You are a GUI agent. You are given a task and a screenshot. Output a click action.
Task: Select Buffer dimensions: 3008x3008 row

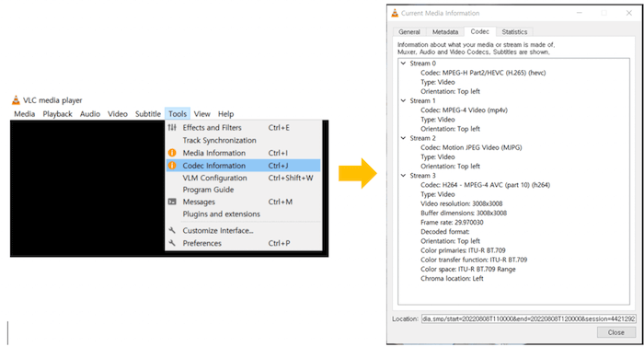pyautogui.click(x=464, y=213)
